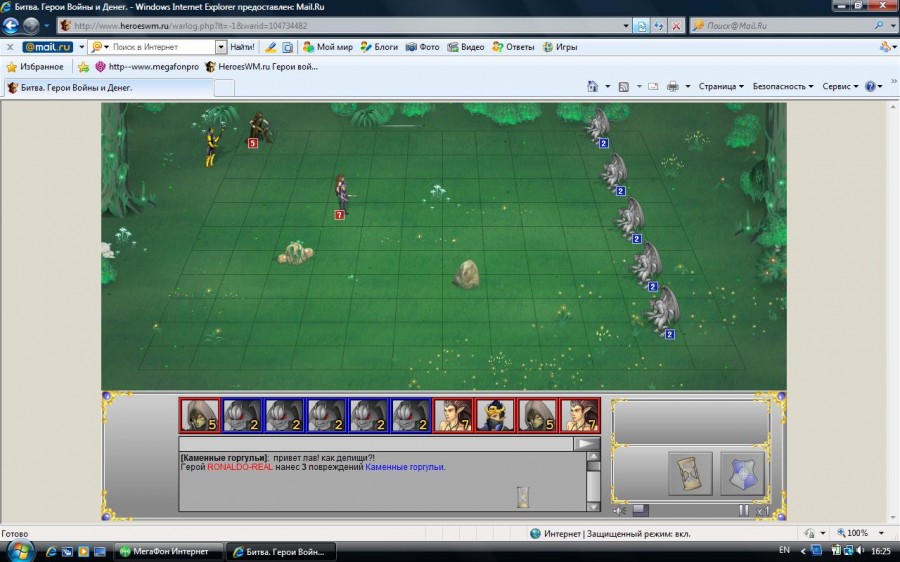
Task: Click the bottommost stone gargoyle unit
Action: tap(663, 312)
